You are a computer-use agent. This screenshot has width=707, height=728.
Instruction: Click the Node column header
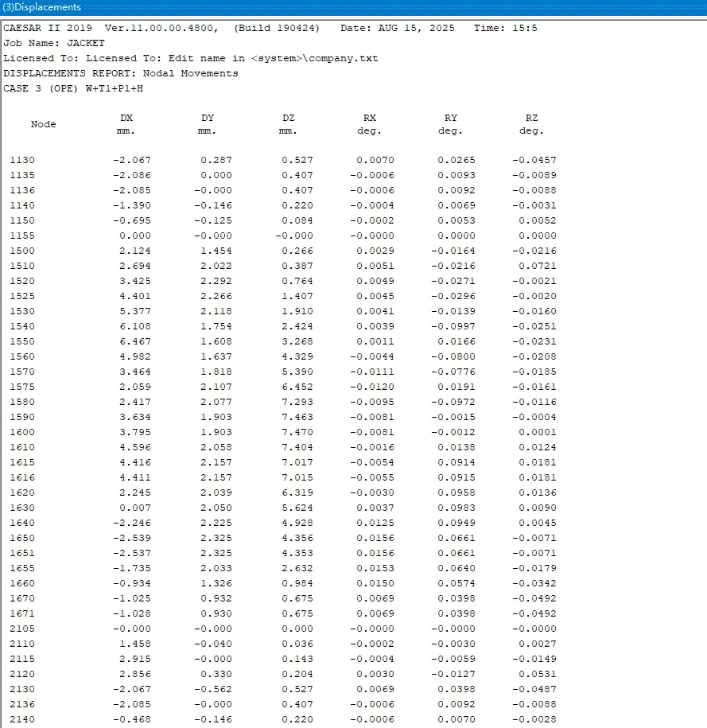click(43, 124)
